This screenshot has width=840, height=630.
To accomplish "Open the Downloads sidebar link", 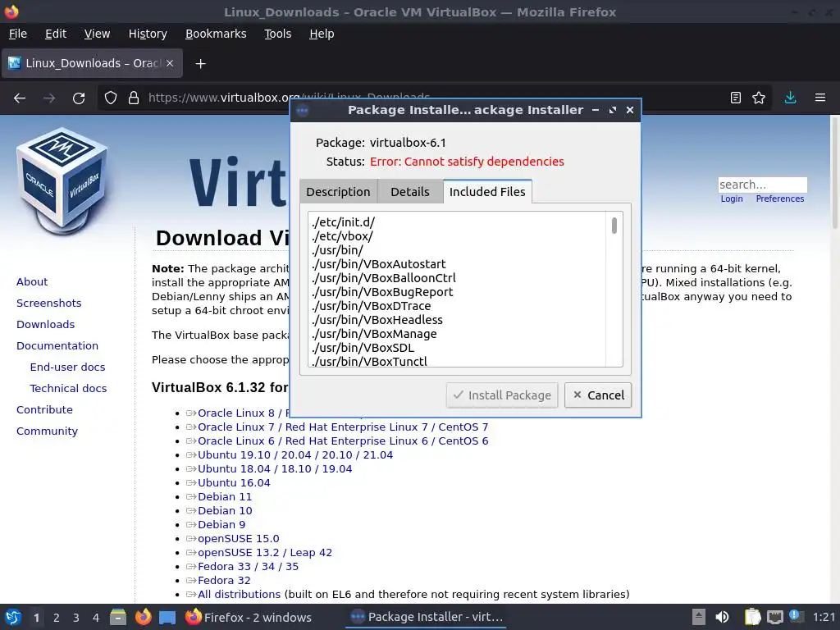I will (46, 325).
